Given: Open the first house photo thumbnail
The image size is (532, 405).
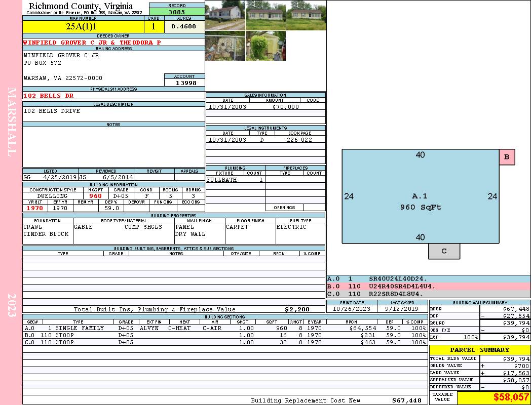Looking at the screenshot, I should click(225, 15).
